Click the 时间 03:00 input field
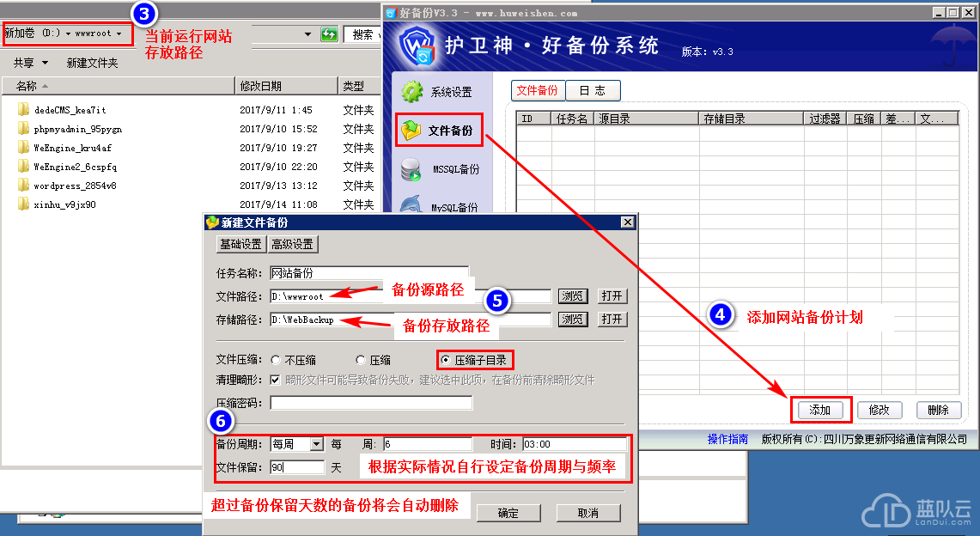980x536 pixels. [575, 444]
